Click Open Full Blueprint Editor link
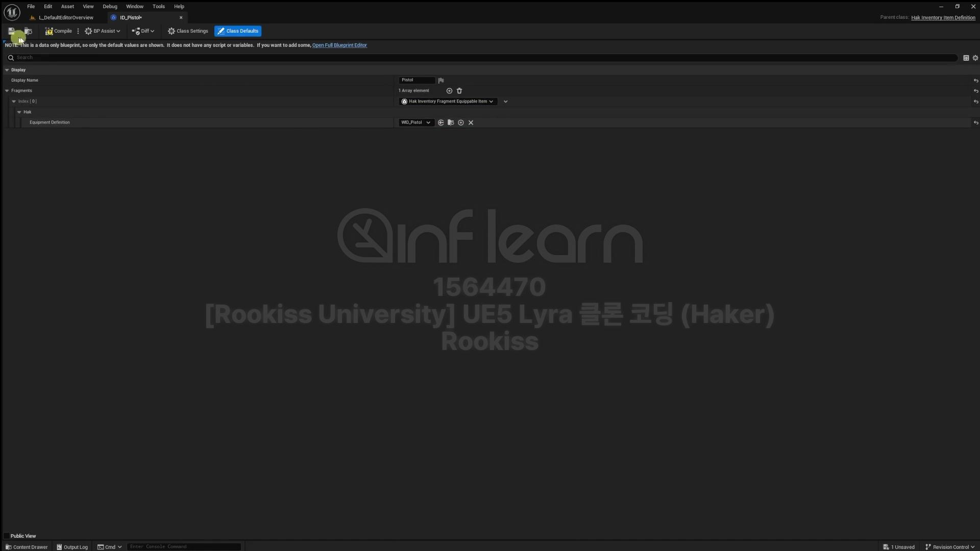The image size is (980, 551). [x=339, y=45]
